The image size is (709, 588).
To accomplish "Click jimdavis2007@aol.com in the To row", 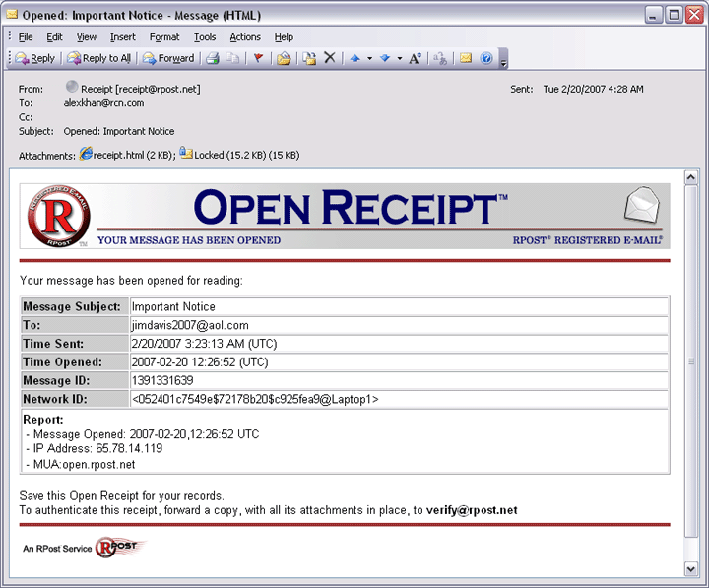I will coord(190,325).
